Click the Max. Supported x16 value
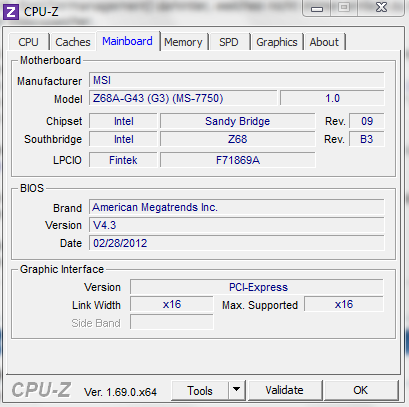Viewport: 409px width, 407px height. point(344,304)
